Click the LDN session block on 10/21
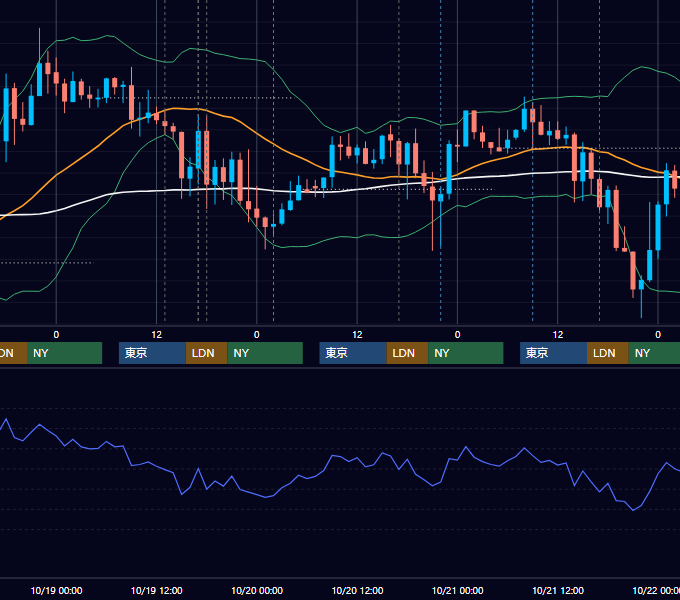 click(x=608, y=353)
